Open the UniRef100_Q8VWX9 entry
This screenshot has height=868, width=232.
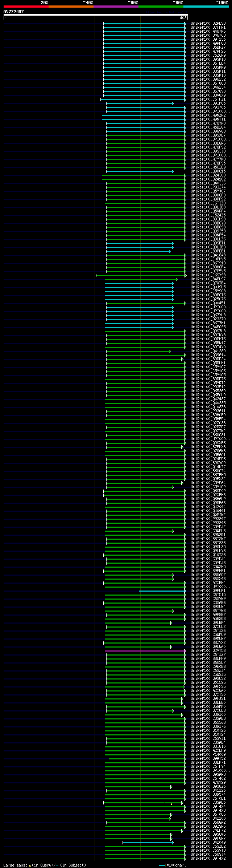point(208,96)
